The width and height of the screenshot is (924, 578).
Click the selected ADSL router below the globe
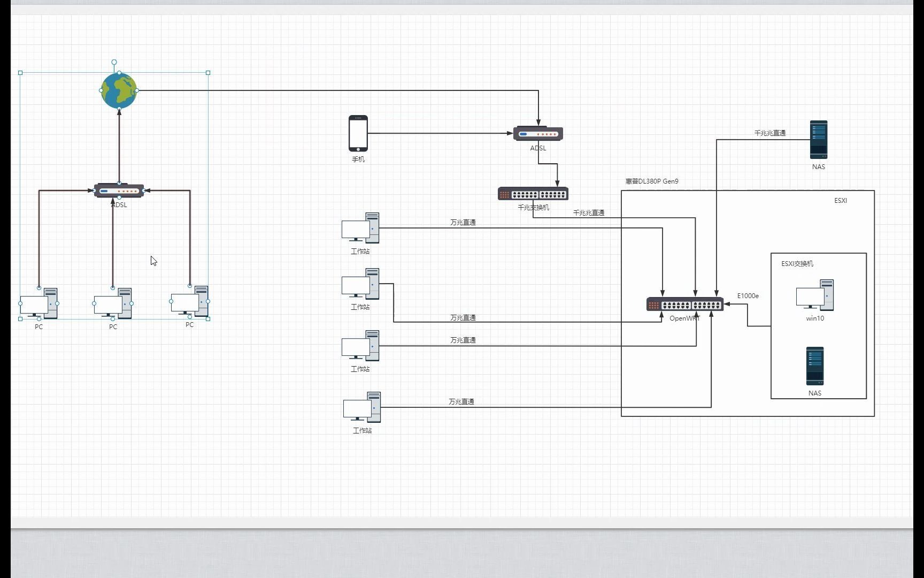coord(119,191)
